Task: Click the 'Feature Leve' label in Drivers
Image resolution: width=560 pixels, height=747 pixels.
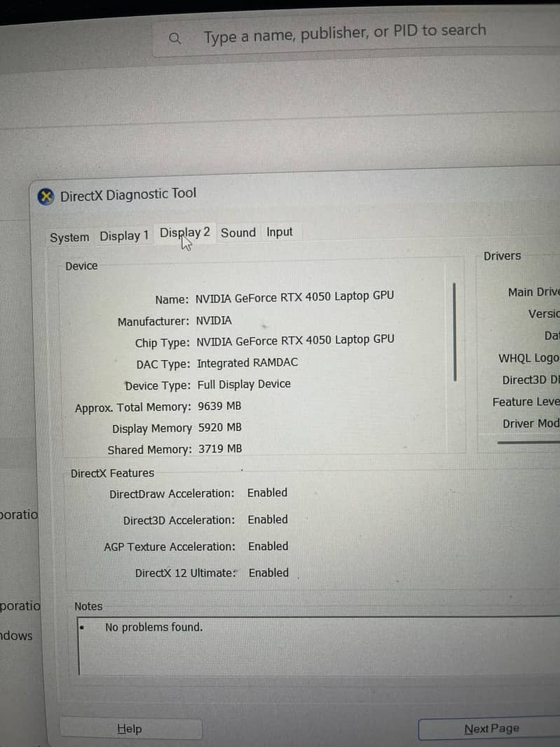Action: click(x=526, y=402)
